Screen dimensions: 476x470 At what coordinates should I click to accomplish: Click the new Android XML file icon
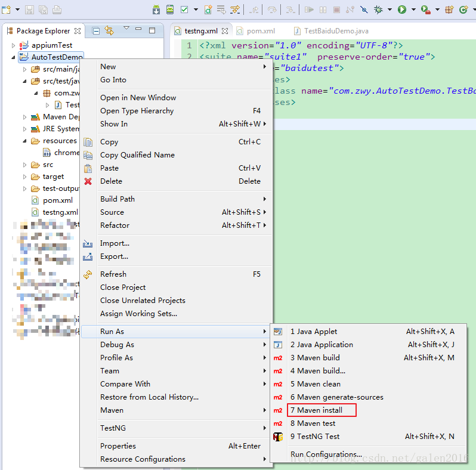coord(208,10)
